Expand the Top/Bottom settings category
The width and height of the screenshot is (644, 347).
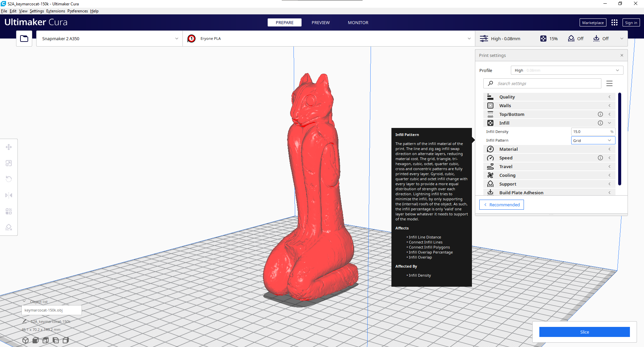click(x=549, y=114)
